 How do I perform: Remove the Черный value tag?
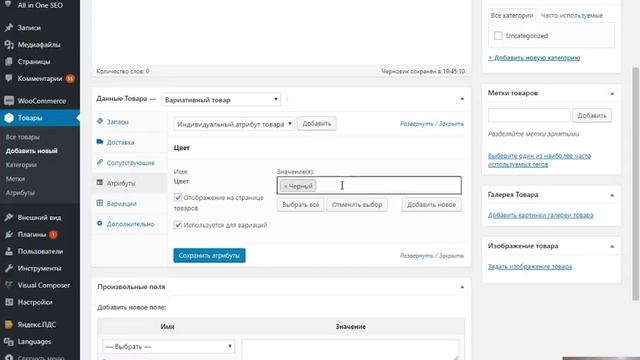click(286, 187)
